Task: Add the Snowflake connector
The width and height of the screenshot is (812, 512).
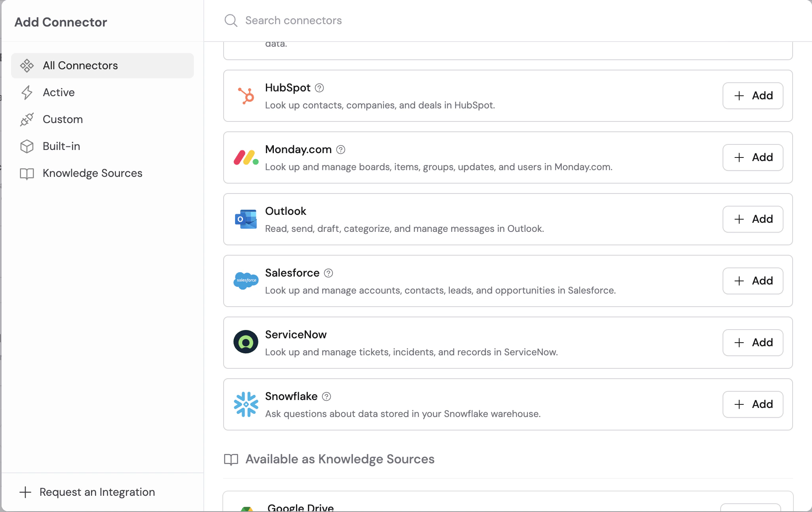Action: tap(753, 404)
